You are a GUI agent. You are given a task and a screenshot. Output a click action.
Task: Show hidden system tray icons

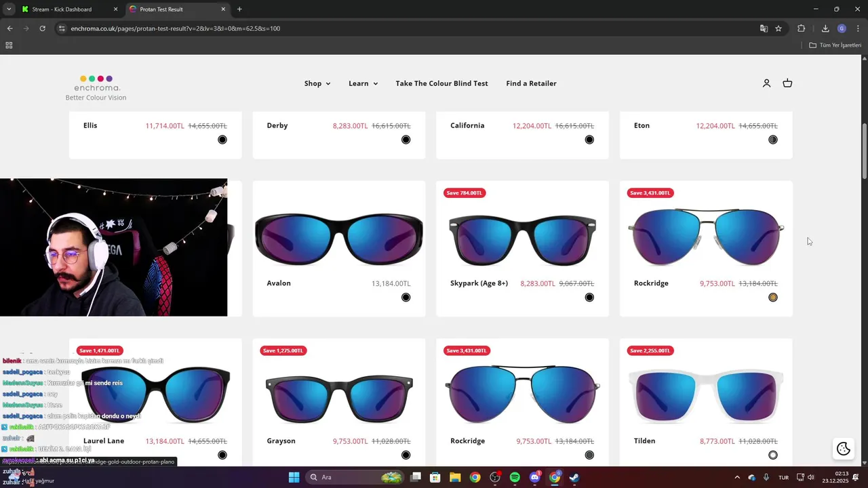[x=738, y=477]
